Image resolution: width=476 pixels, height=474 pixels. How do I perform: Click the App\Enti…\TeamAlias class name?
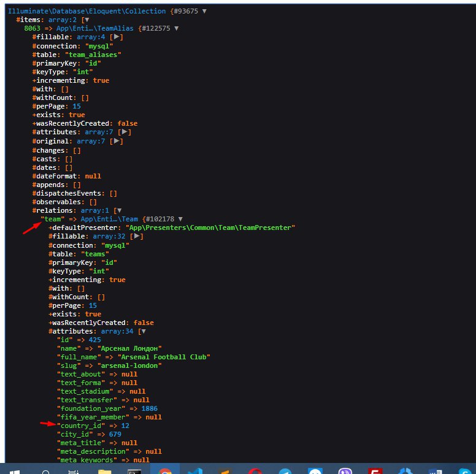pos(94,28)
